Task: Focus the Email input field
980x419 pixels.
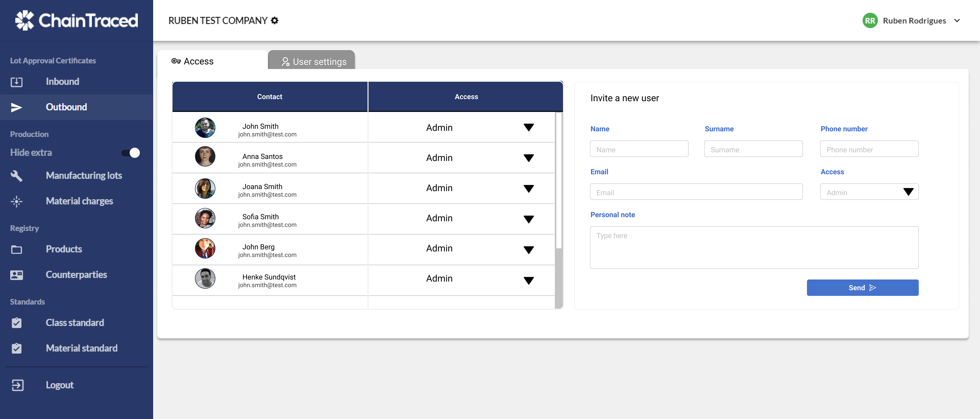Action: 696,192
